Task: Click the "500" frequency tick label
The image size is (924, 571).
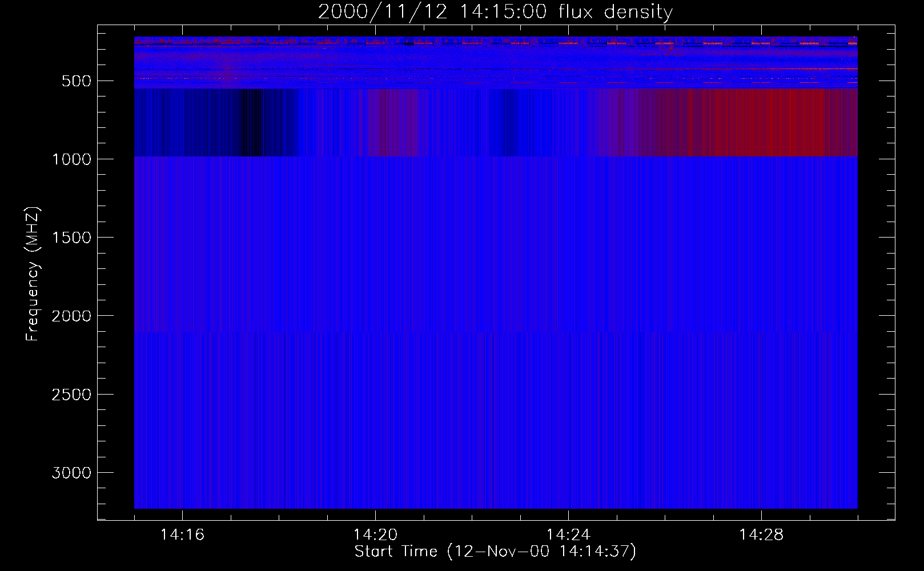Action: (77, 81)
